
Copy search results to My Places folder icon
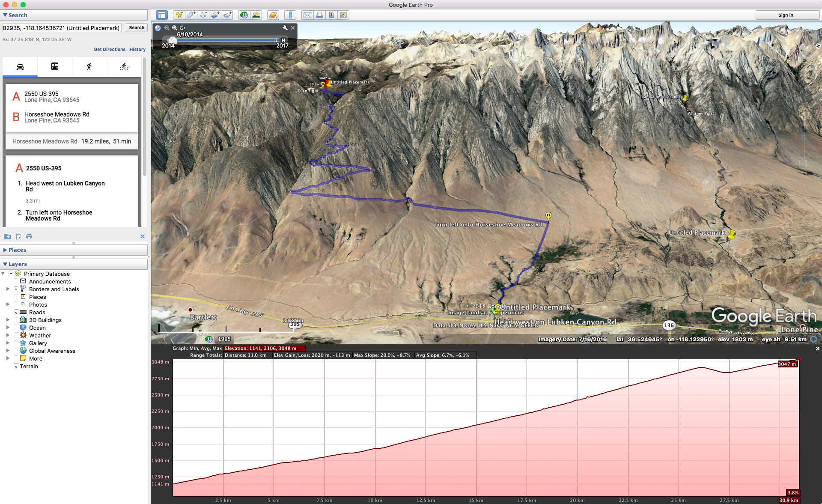pos(8,236)
